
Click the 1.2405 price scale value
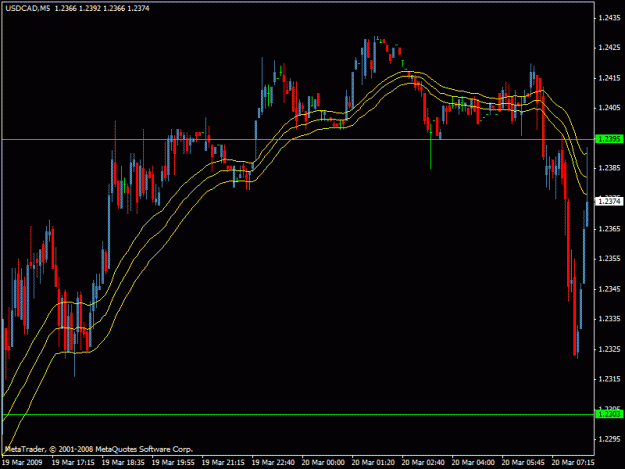[609, 108]
